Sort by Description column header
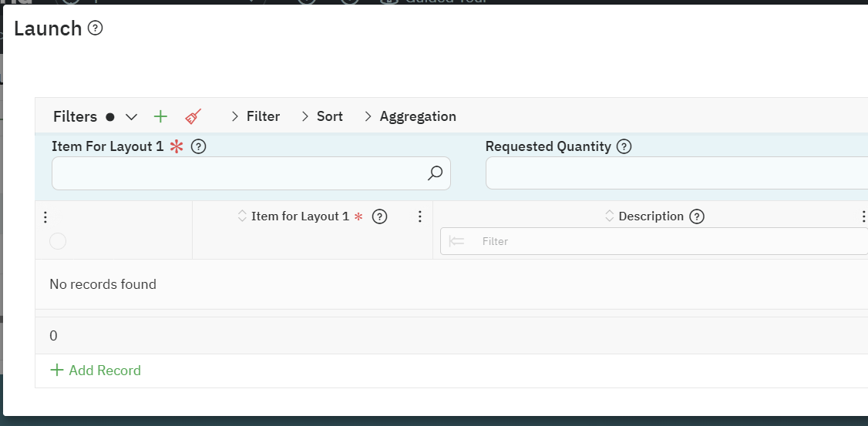This screenshot has height=426, width=868. tap(651, 216)
